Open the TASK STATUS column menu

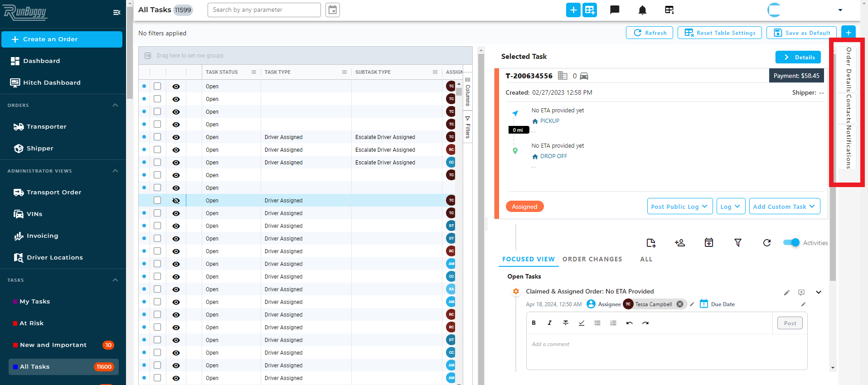[x=254, y=72]
